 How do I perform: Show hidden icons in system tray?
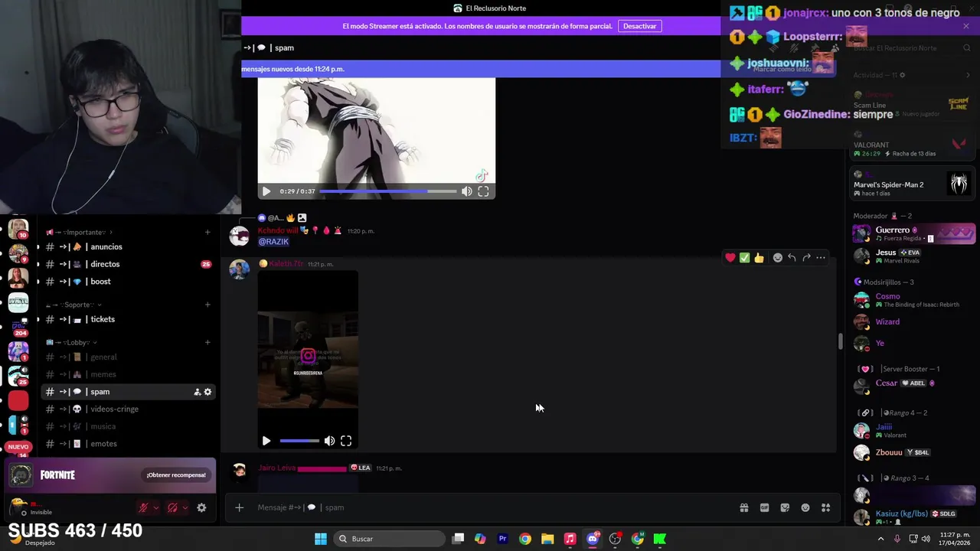880,539
